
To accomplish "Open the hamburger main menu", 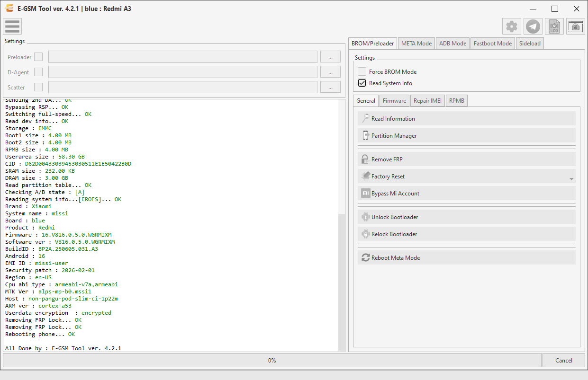I will coord(12,27).
